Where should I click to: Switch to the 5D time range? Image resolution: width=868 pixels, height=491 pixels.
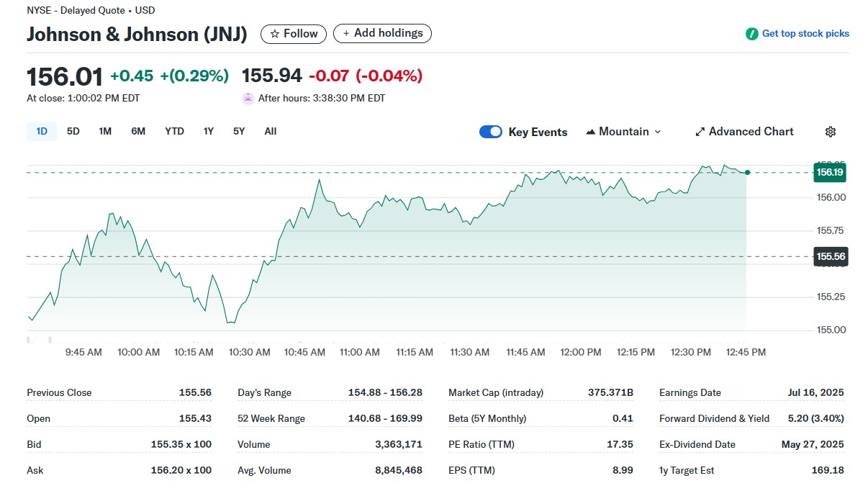pyautogui.click(x=73, y=131)
